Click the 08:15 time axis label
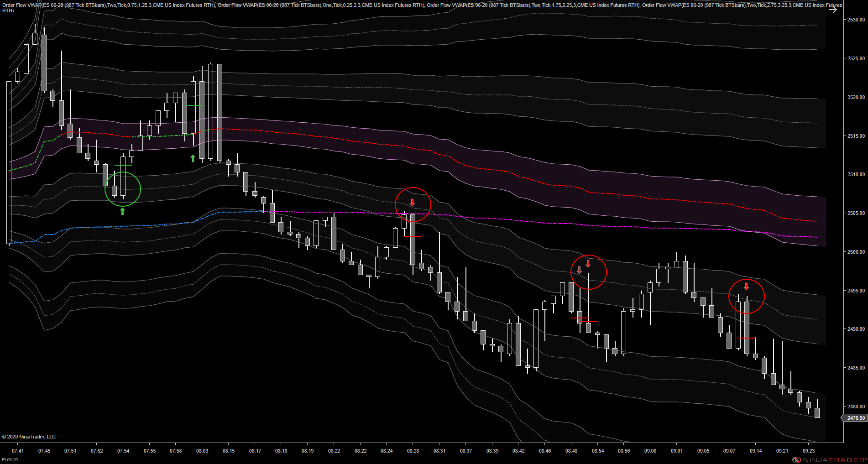 pos(229,451)
